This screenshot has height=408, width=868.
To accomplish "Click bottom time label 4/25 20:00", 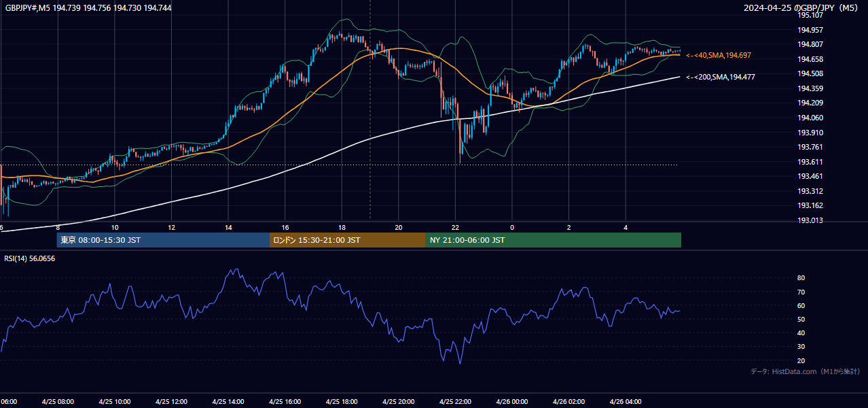I will tap(399, 402).
